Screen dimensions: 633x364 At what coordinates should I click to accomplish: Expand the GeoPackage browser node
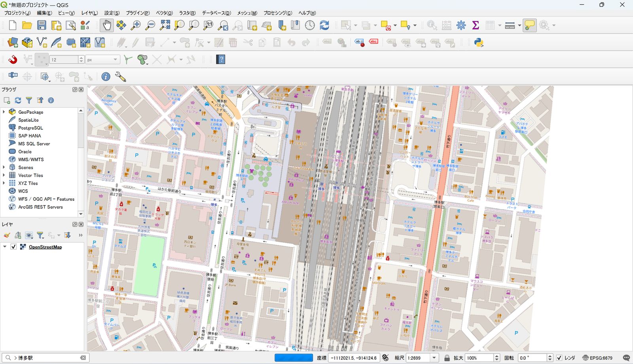(4, 112)
